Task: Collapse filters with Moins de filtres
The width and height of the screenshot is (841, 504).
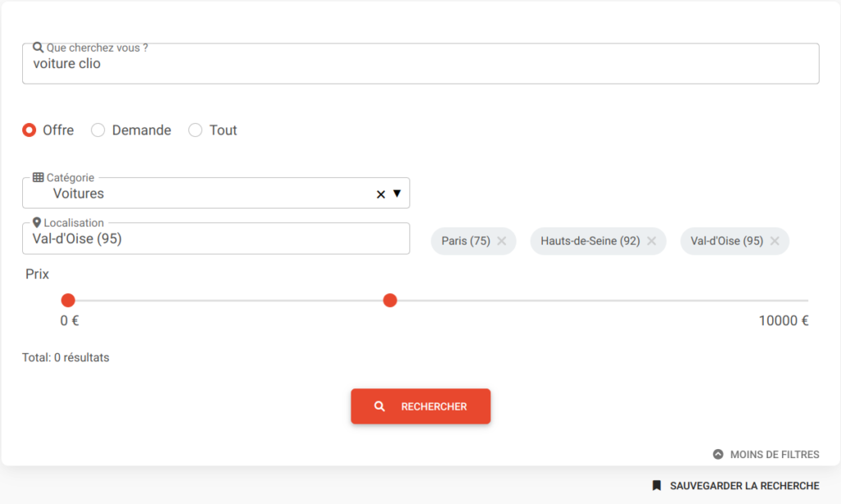Action: click(774, 454)
